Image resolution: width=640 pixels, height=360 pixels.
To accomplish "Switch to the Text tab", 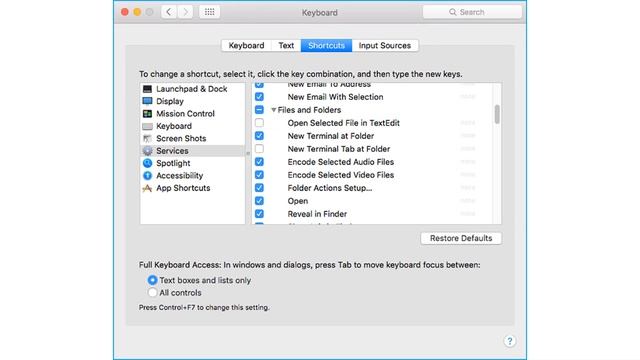I will [286, 45].
